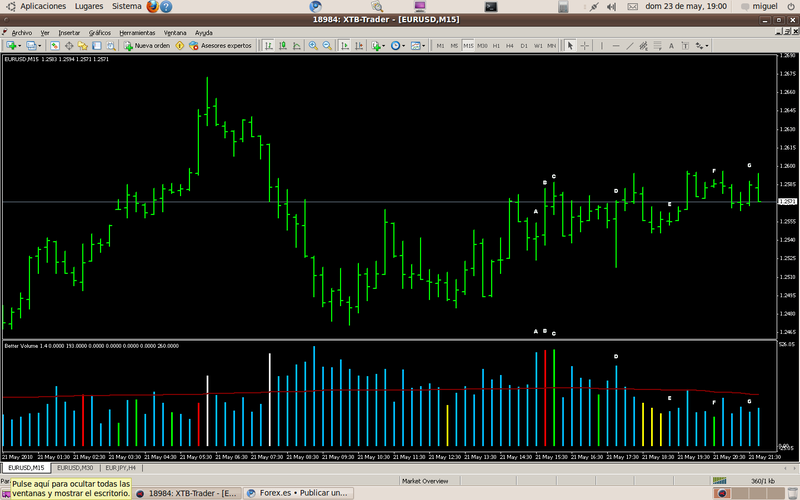This screenshot has width=800, height=500.
Task: Switch chart to candlestick mode icon
Action: [x=284, y=45]
